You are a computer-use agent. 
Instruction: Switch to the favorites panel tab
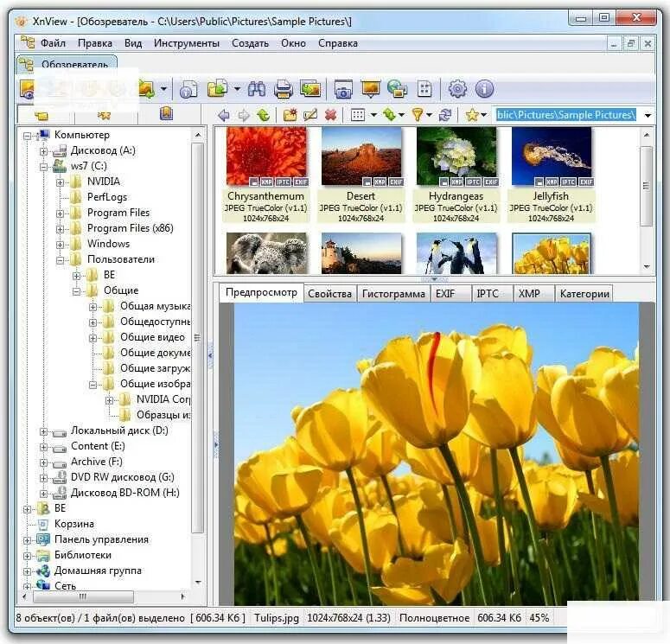[x=104, y=115]
